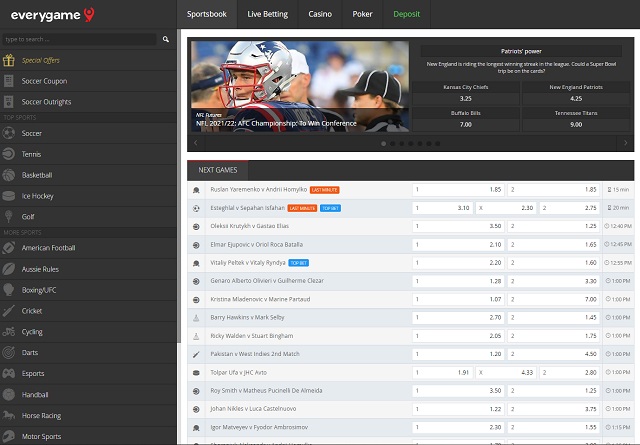Click the Cricket bat sidebar icon
Image resolution: width=640 pixels, height=445 pixels.
pos(9,311)
